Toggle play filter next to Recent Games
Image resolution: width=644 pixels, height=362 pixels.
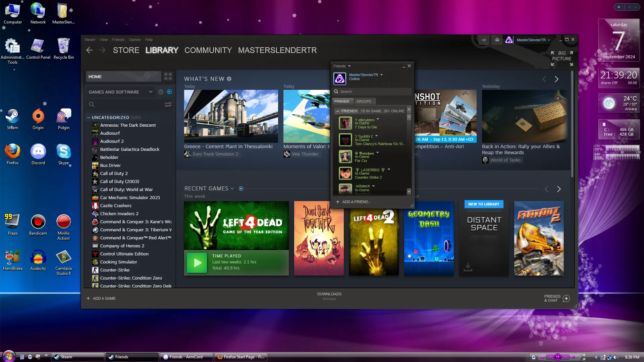point(241,189)
